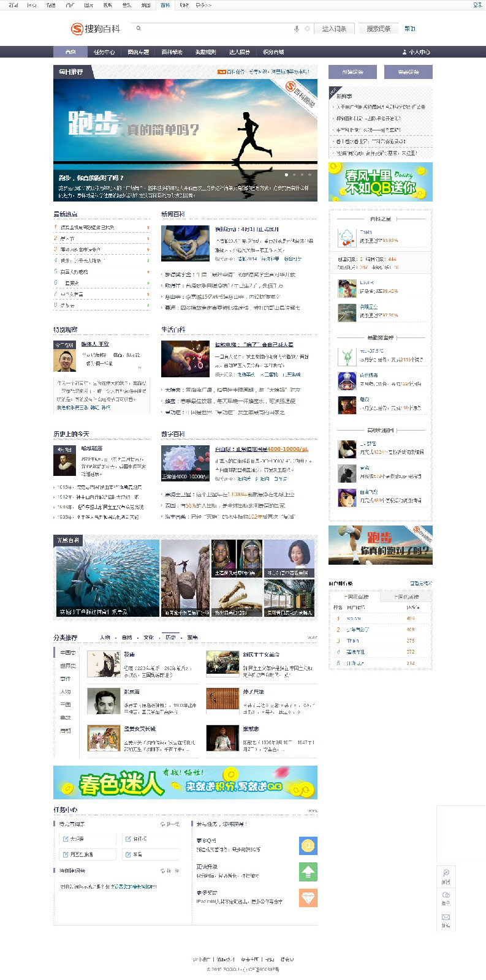
Task: Switch to the 任务中心 navigation tab
Action: [104, 52]
